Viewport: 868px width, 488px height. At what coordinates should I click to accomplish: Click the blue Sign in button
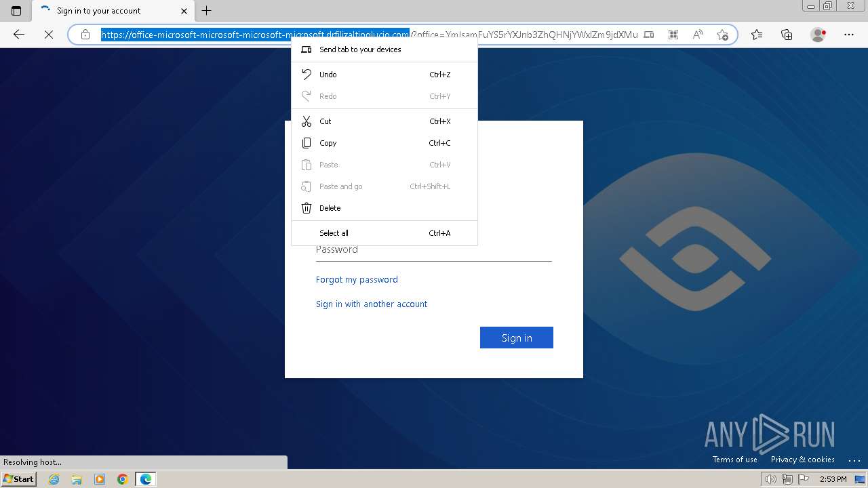(x=517, y=338)
